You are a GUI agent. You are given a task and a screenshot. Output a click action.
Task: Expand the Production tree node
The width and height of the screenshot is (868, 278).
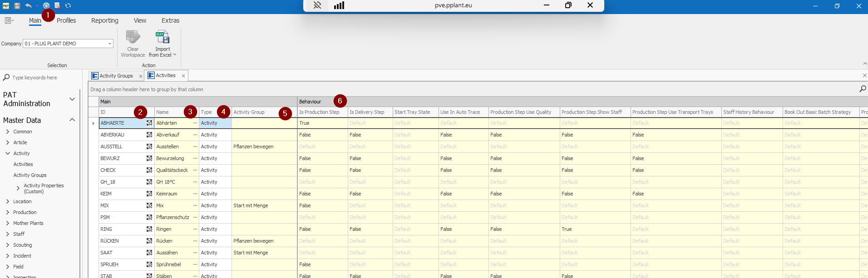pos(8,212)
